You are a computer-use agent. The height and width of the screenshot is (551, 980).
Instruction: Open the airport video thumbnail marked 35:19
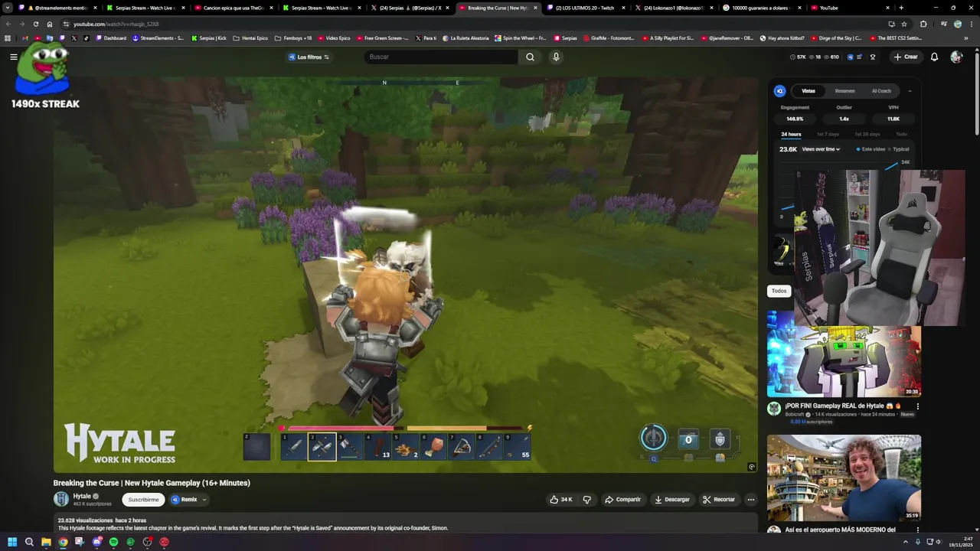(844, 478)
